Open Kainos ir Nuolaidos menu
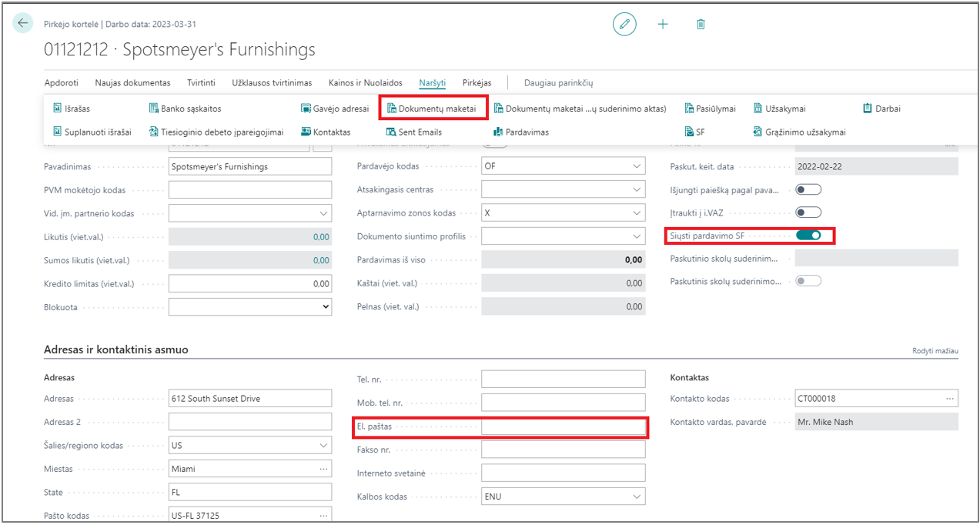The width and height of the screenshot is (980, 525). [365, 82]
